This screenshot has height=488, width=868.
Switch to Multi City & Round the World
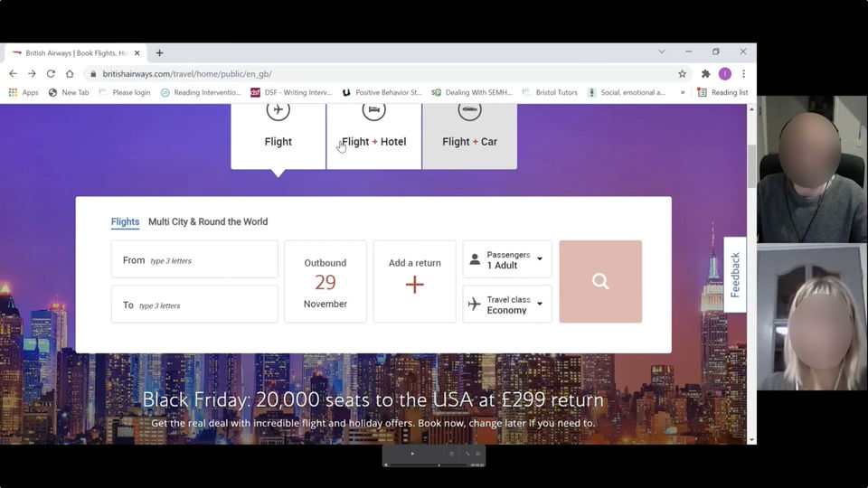pos(208,222)
